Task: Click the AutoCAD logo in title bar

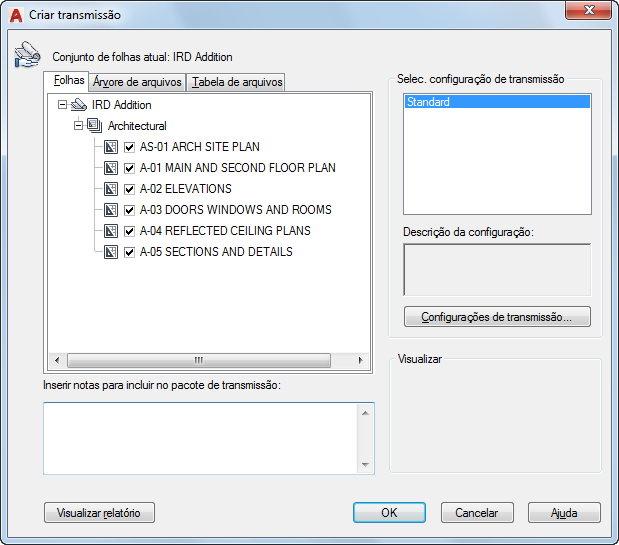Action: [16, 15]
